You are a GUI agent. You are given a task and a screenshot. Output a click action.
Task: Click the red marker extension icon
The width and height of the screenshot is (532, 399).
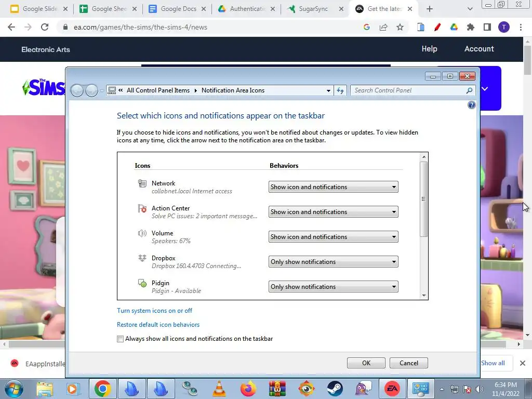(437, 27)
